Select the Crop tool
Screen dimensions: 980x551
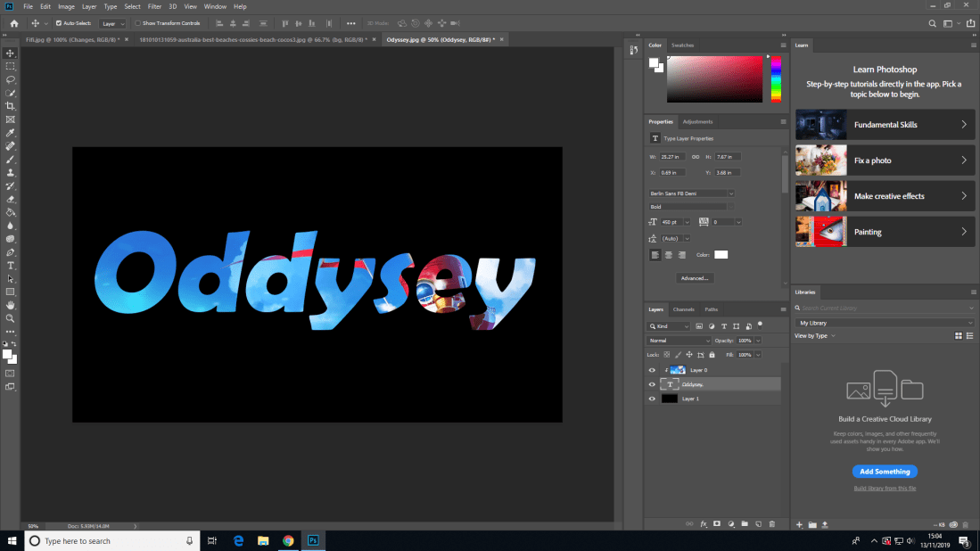(x=11, y=106)
